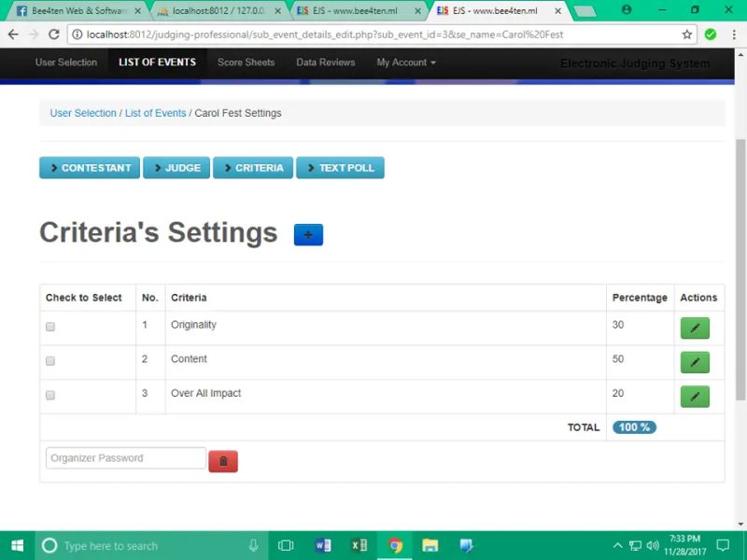Select the Content criteria checkbox
This screenshot has height=560, width=747.
49,361
